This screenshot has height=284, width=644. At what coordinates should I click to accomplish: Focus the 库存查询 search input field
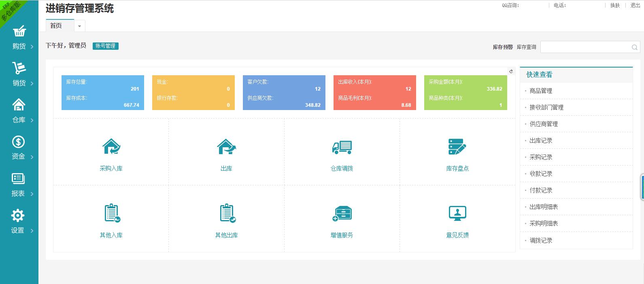[585, 47]
